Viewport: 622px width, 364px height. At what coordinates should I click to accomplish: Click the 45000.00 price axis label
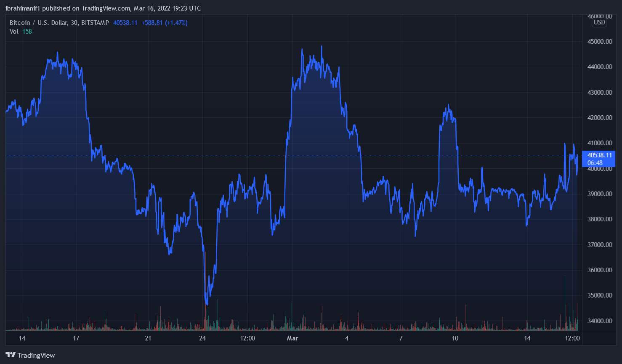pyautogui.click(x=600, y=42)
